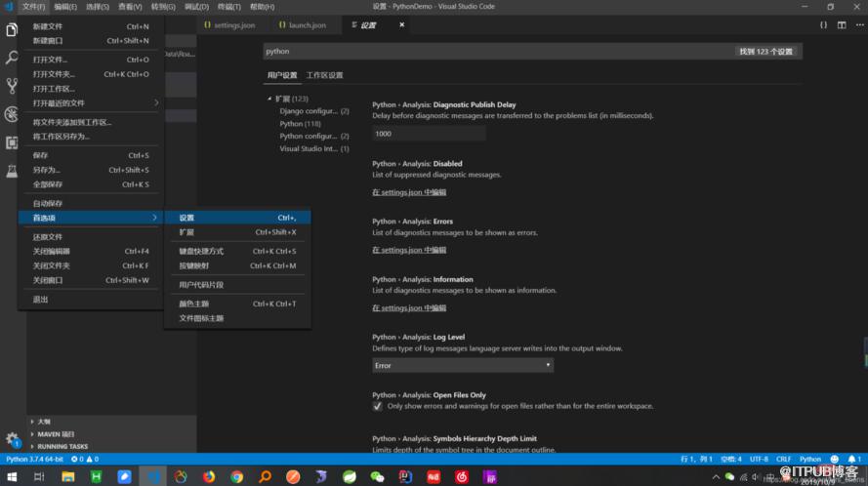868x486 pixels.
Task: Open the Test flask icon view
Action: click(12, 171)
